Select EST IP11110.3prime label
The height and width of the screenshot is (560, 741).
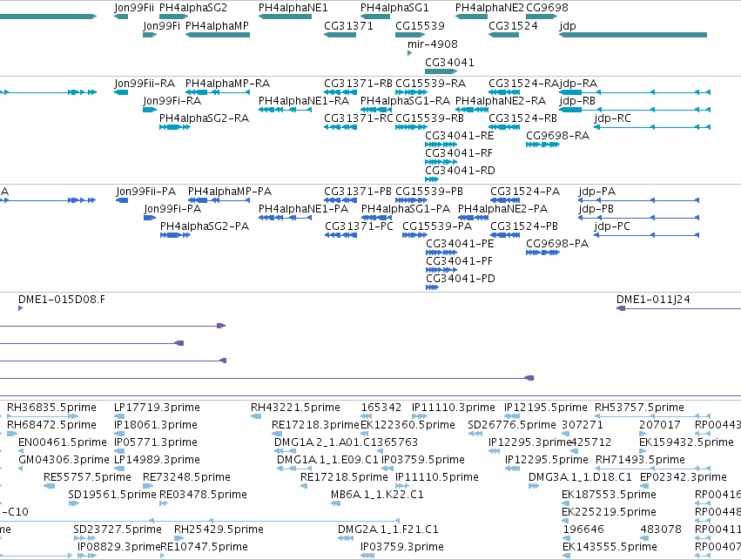click(454, 408)
